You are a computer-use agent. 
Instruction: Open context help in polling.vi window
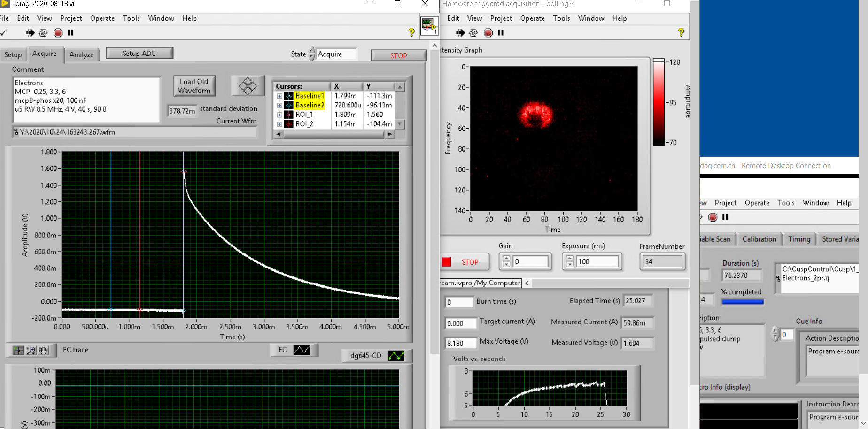coord(681,32)
